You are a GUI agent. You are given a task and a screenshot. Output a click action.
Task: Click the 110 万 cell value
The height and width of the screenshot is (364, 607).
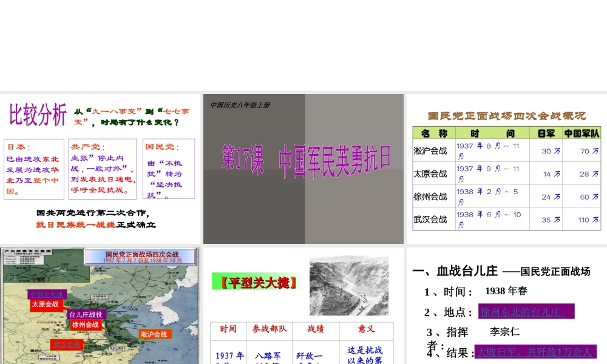[x=588, y=220]
